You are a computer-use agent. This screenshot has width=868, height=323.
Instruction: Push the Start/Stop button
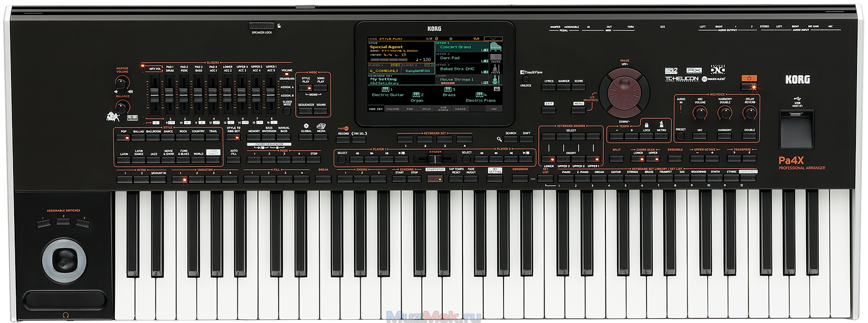(435, 179)
